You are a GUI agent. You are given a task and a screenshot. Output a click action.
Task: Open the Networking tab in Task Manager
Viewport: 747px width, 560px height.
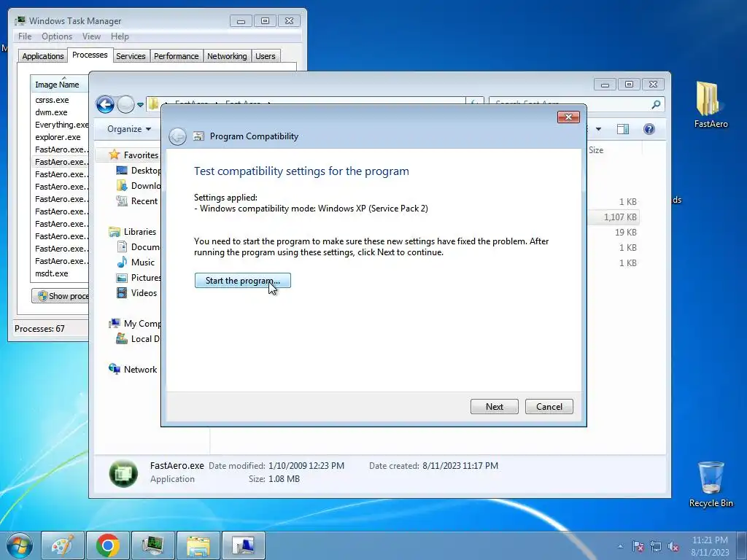(x=227, y=56)
